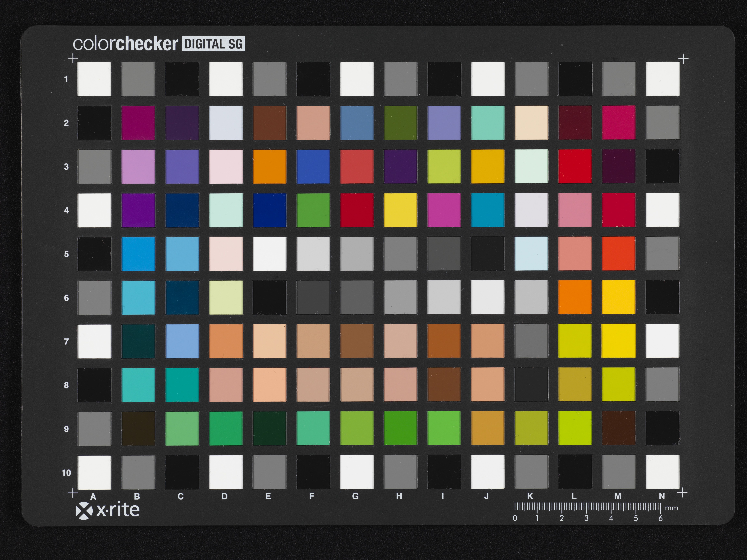Screen dimensions: 747x560
Task: Select the orange patch at E3
Action: click(x=269, y=166)
